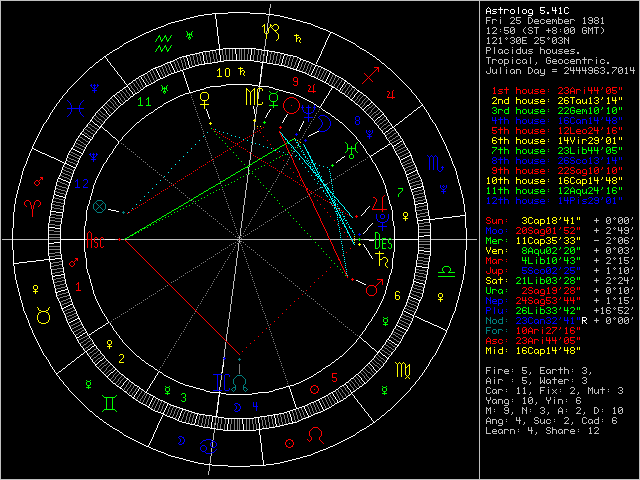Click the '12th house: 14Pis29'01"' row
This screenshot has width=640, height=480.
554,200
